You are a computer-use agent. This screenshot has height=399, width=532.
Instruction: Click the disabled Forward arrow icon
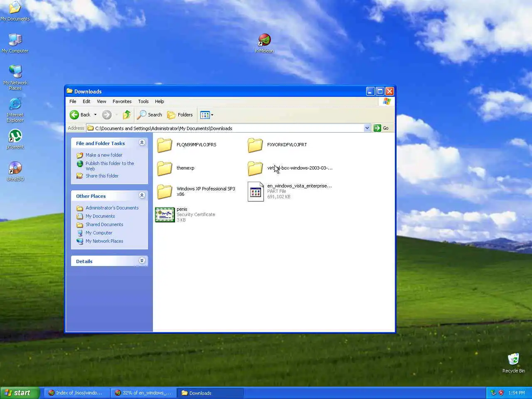[107, 115]
